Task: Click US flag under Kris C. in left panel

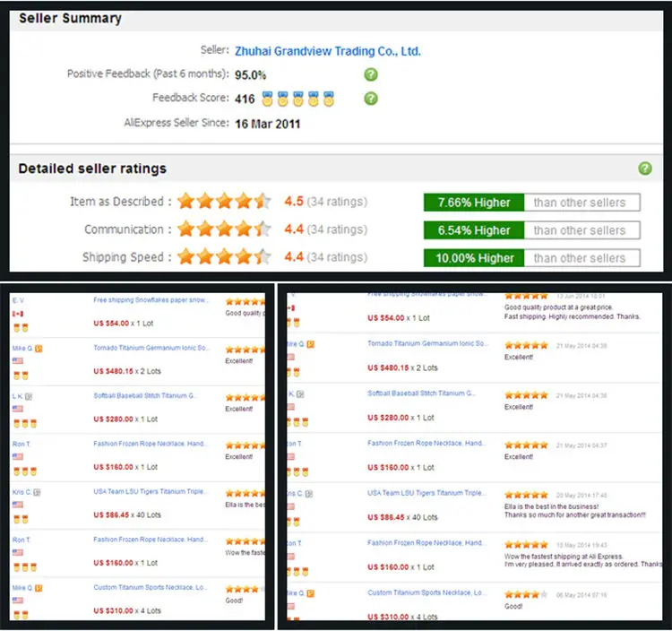Action: click(18, 505)
